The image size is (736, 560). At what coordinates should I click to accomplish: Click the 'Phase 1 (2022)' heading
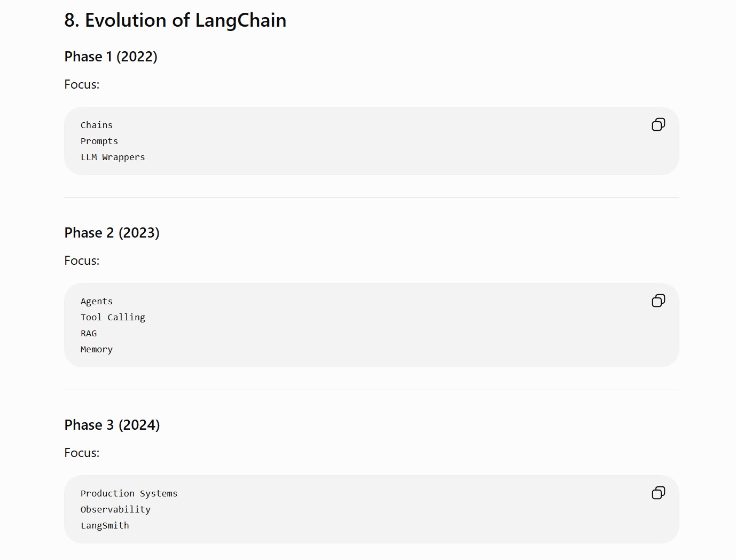(111, 57)
